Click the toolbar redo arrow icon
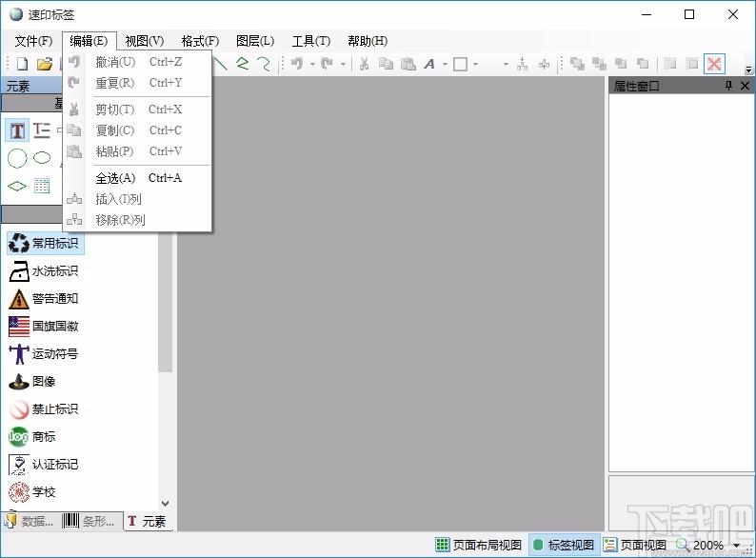The image size is (756, 558). 327,64
